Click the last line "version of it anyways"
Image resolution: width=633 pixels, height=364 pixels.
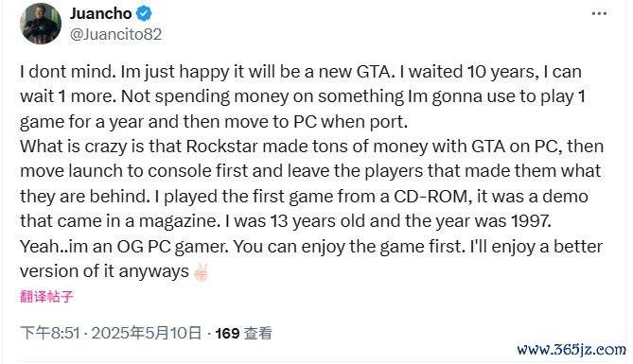(105, 271)
